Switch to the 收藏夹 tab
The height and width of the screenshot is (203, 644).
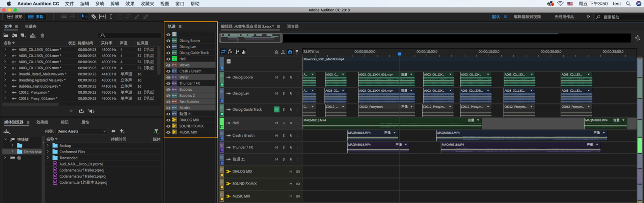30,26
